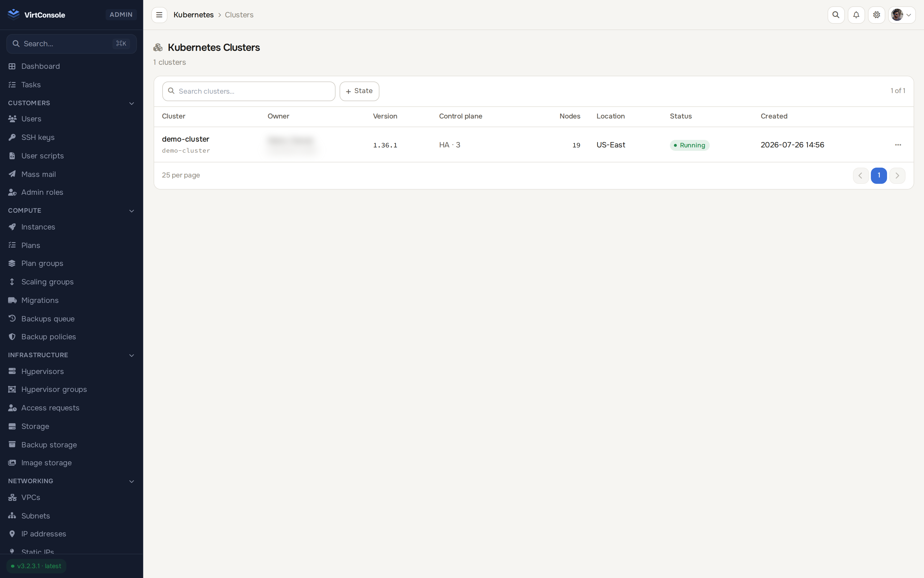
Task: Click the Instances rocket icon
Action: tap(12, 227)
